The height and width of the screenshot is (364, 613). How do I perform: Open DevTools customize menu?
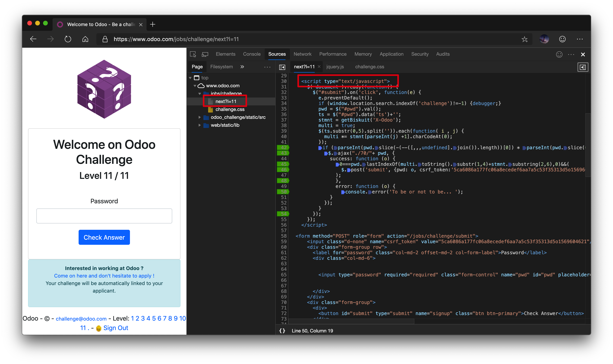[x=571, y=54]
